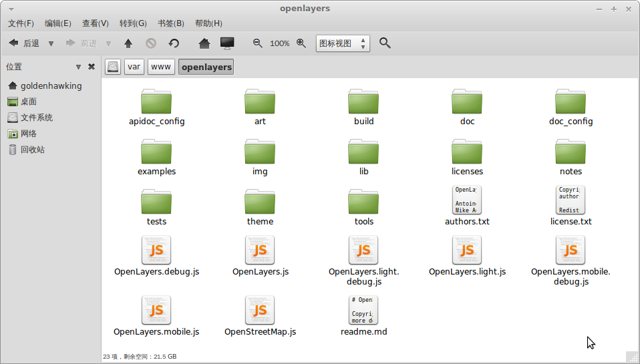
Task: Open the 文件(F) menu
Action: click(x=21, y=23)
